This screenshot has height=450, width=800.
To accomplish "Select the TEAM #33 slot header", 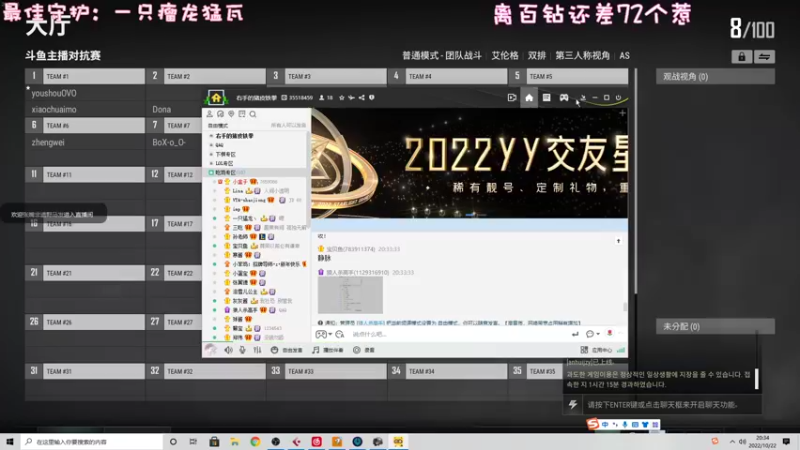I will point(327,371).
